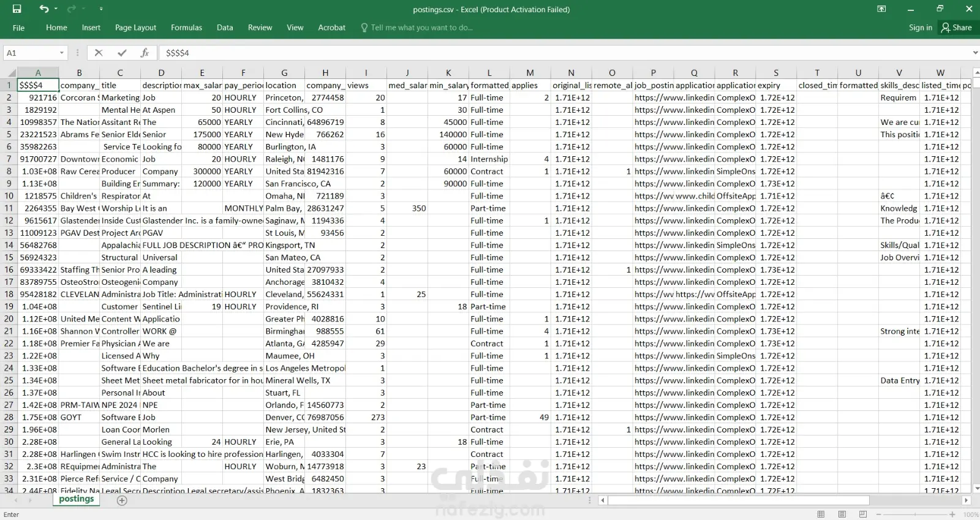Image resolution: width=980 pixels, height=520 pixels.
Task: Open the Acrobat tab
Action: click(331, 28)
